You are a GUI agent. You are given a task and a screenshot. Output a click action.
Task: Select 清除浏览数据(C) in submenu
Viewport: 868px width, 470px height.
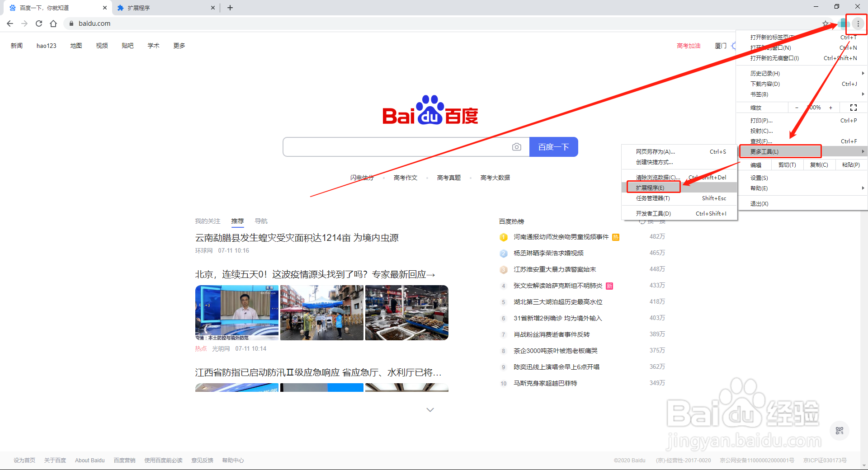[x=679, y=177]
